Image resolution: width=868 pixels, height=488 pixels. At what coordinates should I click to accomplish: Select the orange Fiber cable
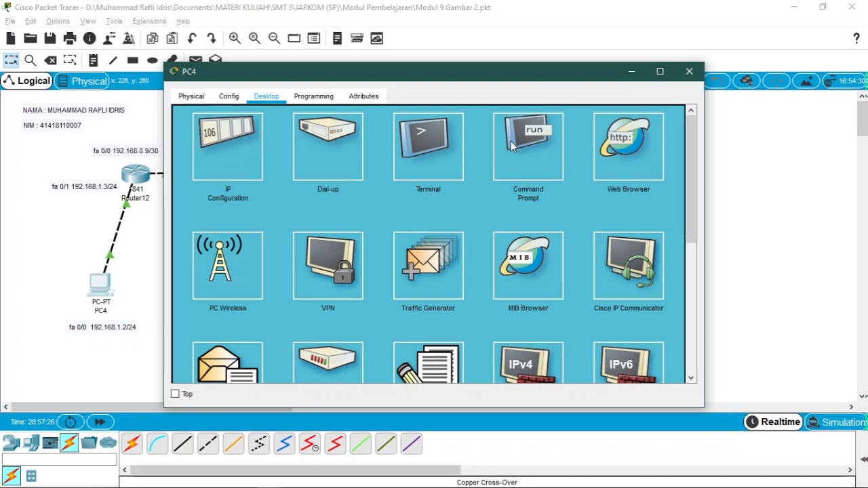[233, 444]
